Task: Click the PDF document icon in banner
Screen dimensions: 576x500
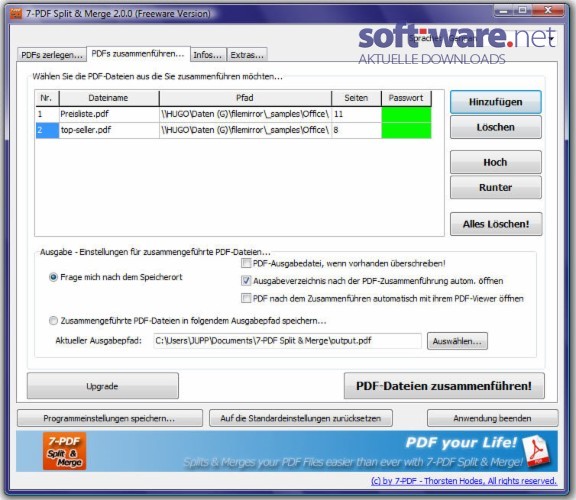Action: tap(537, 450)
